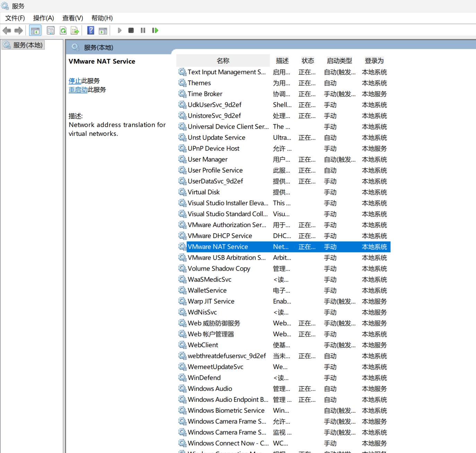Open the 查看 menu

(72, 18)
